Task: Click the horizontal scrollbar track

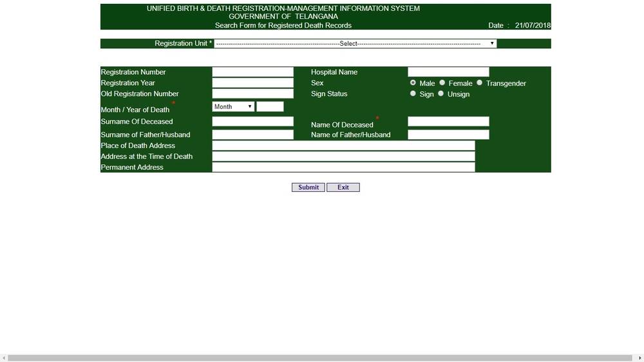Action: click(320, 358)
